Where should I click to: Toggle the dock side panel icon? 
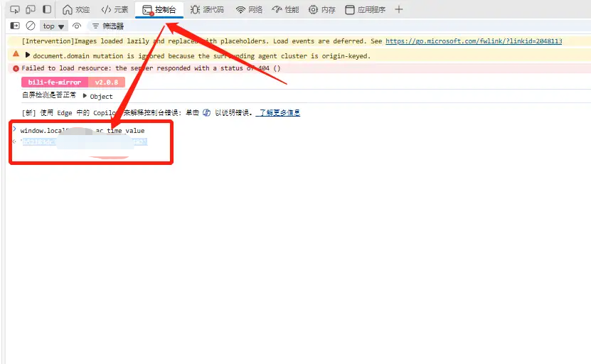point(47,10)
